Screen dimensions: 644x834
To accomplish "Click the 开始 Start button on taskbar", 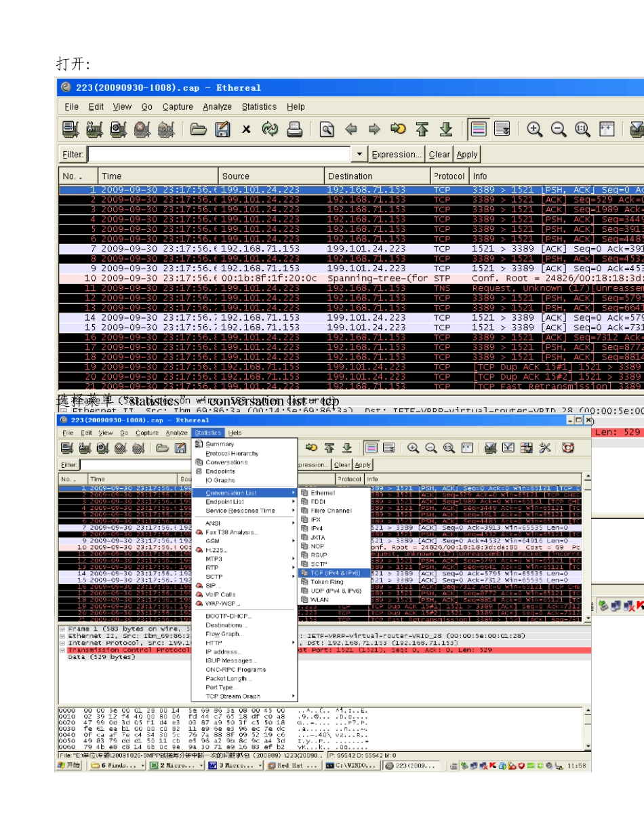I will click(x=70, y=766).
